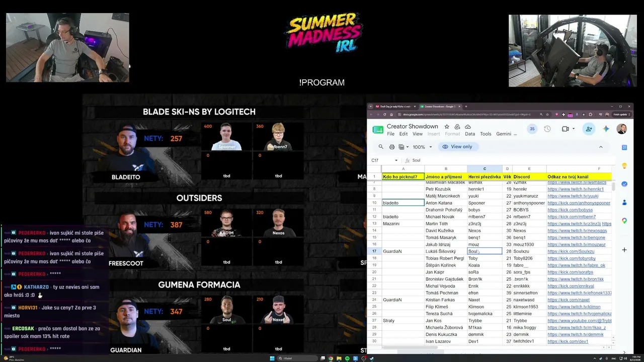This screenshot has height=362, width=644.
Task: Print the spreadsheet using the printer icon
Action: pos(392,147)
